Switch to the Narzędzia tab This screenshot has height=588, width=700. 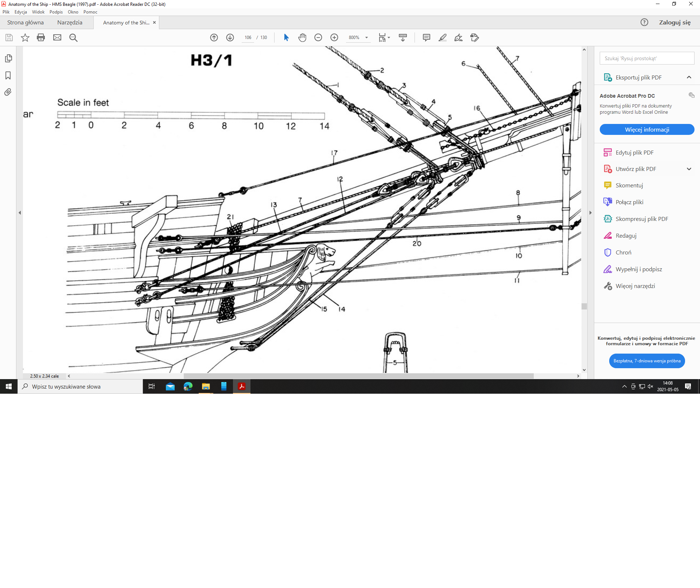(x=70, y=23)
